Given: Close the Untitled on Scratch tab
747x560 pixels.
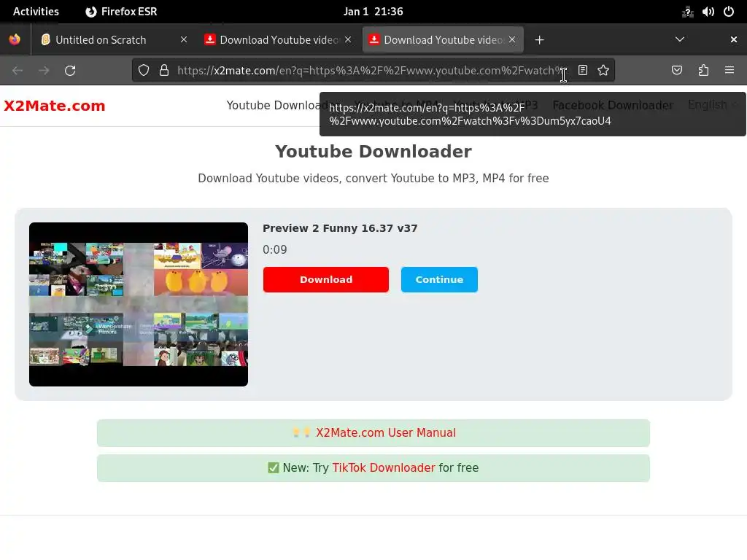Looking at the screenshot, I should [183, 39].
